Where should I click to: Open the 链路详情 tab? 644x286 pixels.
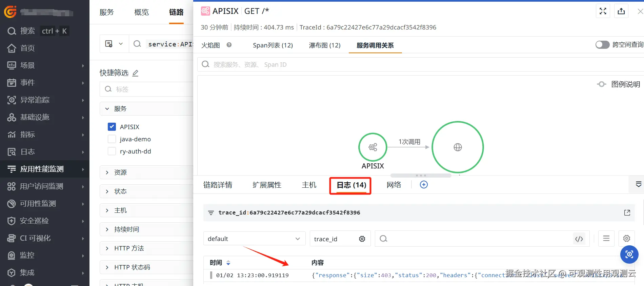218,185
